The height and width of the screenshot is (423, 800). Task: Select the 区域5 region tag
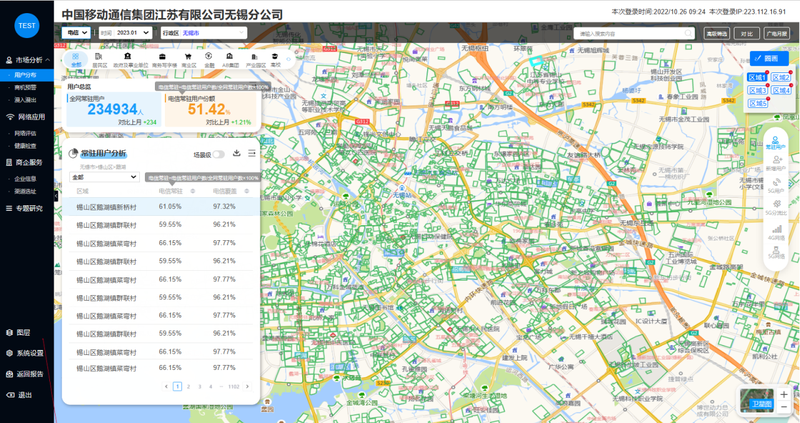757,104
